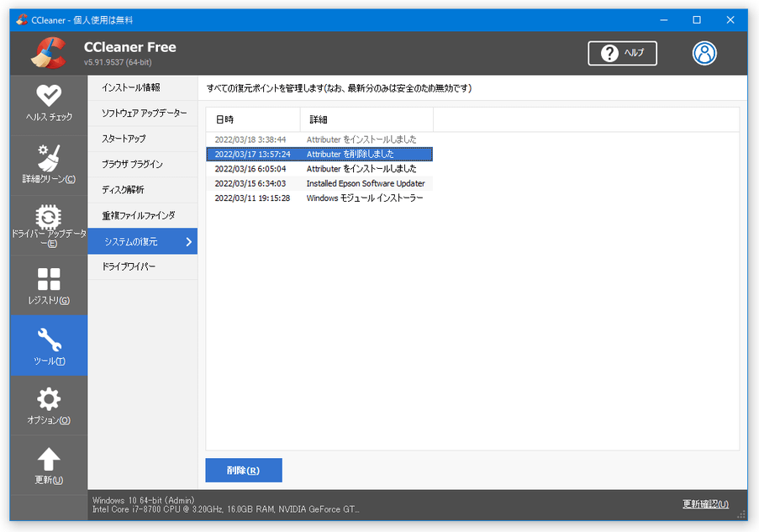Open ブラウザ プラグイン menu item
Viewport: 759px width, 532px height.
click(143, 165)
